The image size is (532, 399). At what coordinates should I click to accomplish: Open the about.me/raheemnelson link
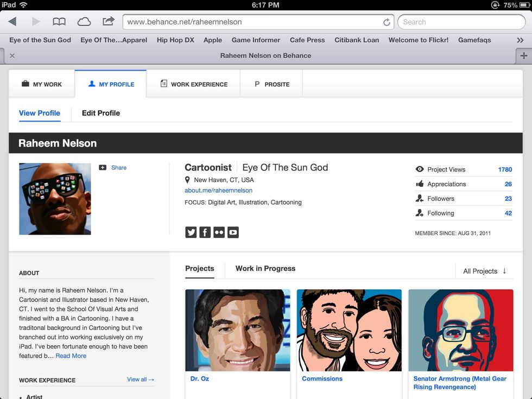click(x=218, y=191)
